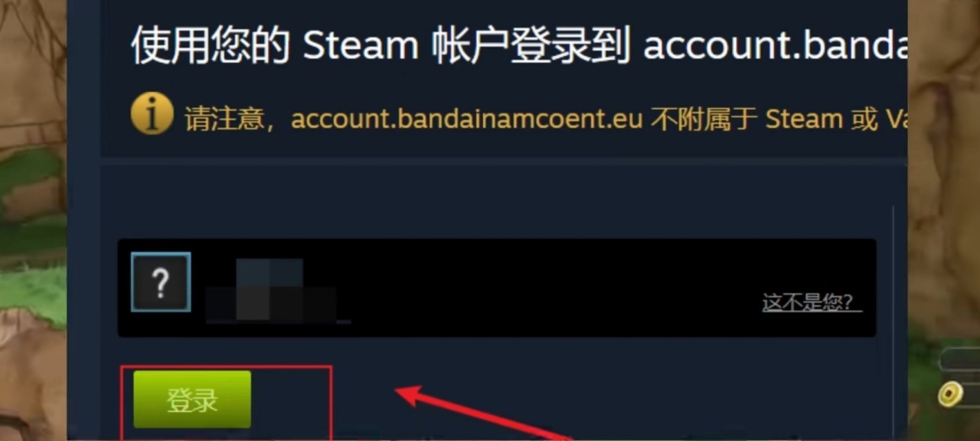Open the 这不是您? not-you link

pos(812,302)
